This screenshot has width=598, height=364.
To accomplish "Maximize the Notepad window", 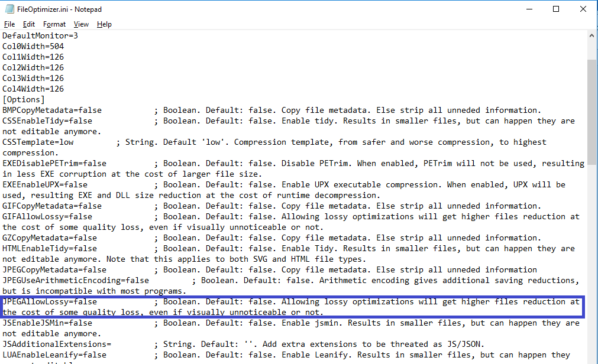I will click(x=556, y=9).
